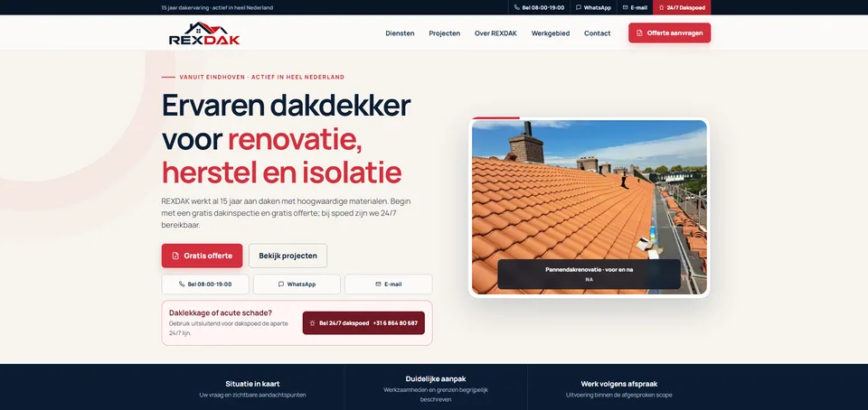This screenshot has height=410, width=868.
Task: Click the Ervaren dakdekker headline
Action: pos(286,105)
